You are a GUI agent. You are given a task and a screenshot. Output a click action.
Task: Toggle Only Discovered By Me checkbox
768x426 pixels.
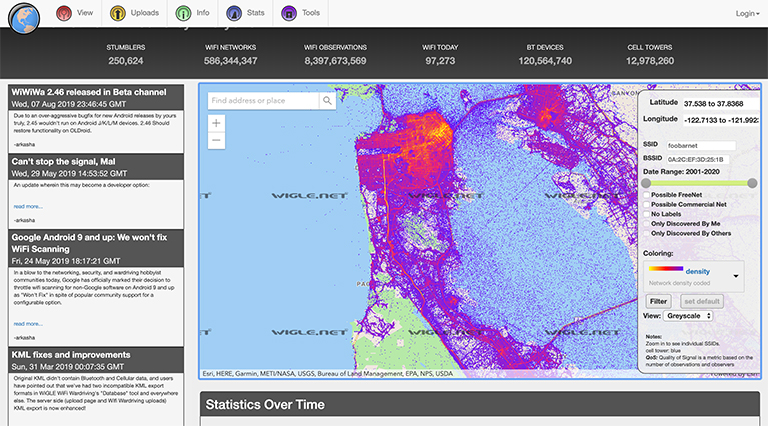(645, 223)
